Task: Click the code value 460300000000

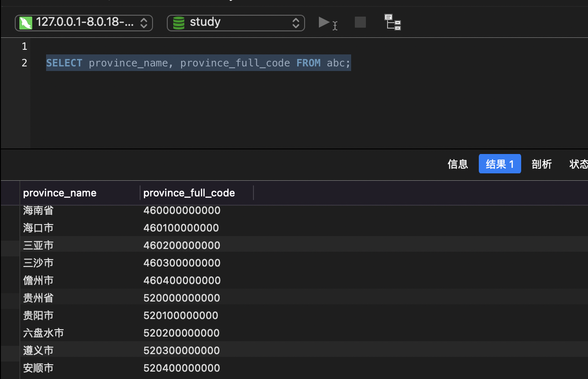Action: tap(182, 263)
